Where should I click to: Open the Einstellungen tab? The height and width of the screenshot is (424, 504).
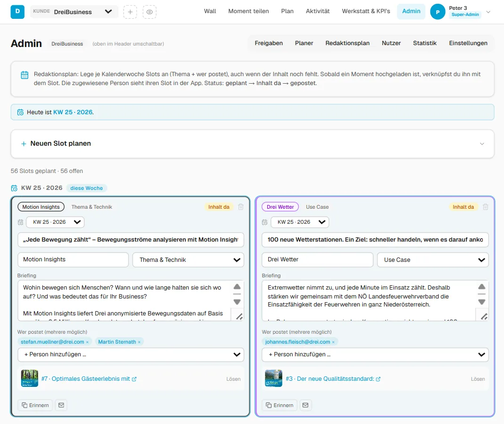[468, 43]
